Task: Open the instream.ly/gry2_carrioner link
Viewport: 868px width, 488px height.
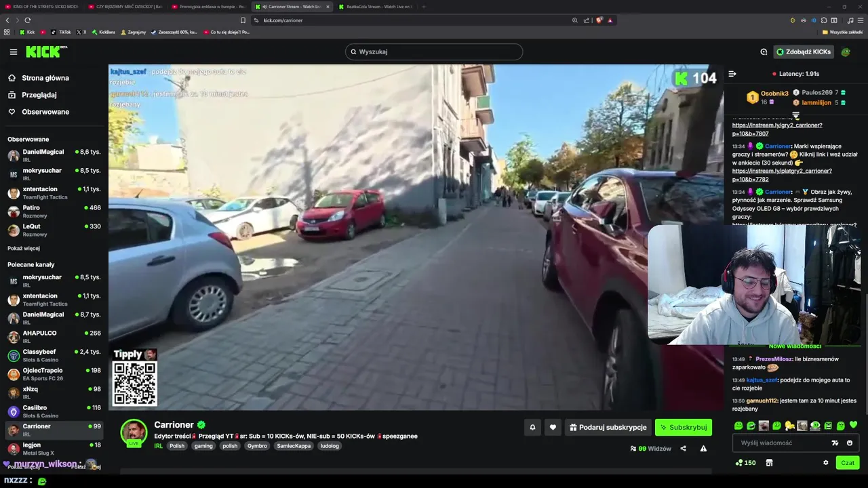Action: [x=777, y=129]
